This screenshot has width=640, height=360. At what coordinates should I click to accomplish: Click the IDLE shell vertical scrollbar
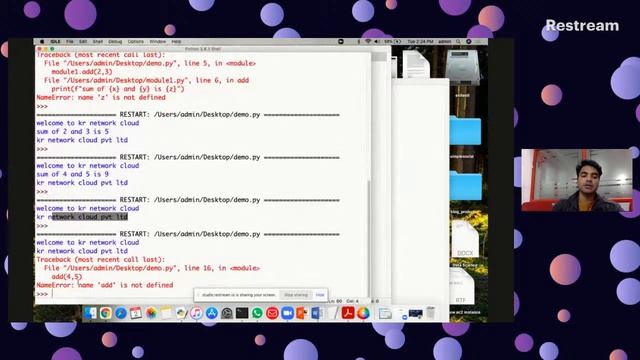[x=369, y=237]
